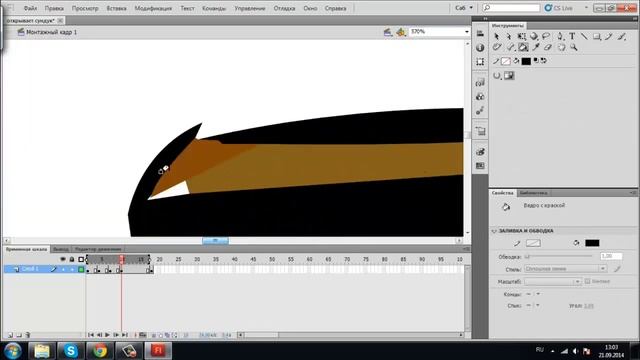Select the Lasso tool

point(546,37)
